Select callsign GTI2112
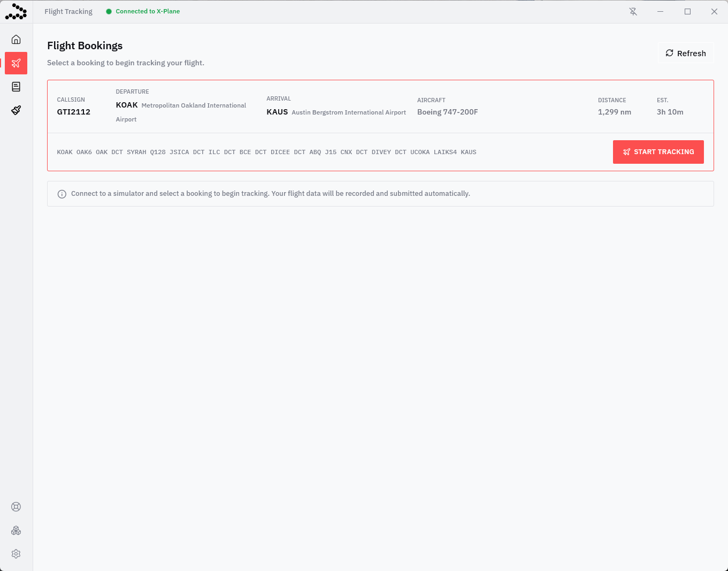 [x=74, y=112]
